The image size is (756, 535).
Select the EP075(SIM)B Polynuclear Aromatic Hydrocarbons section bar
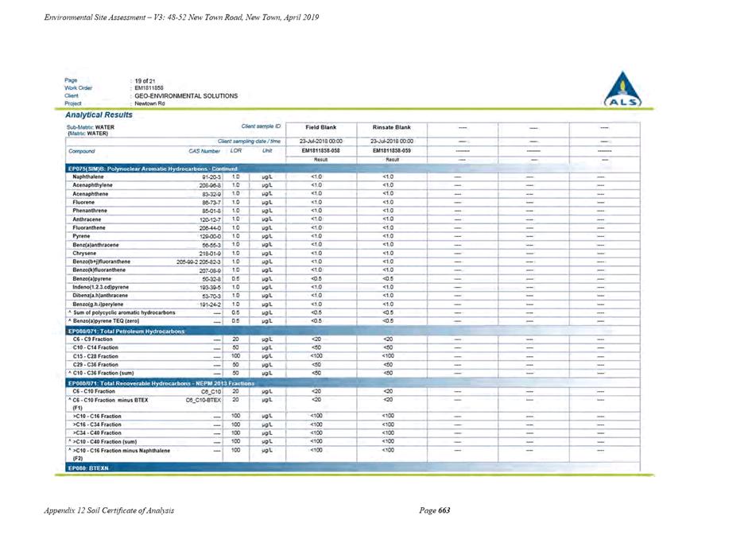[x=352, y=169]
